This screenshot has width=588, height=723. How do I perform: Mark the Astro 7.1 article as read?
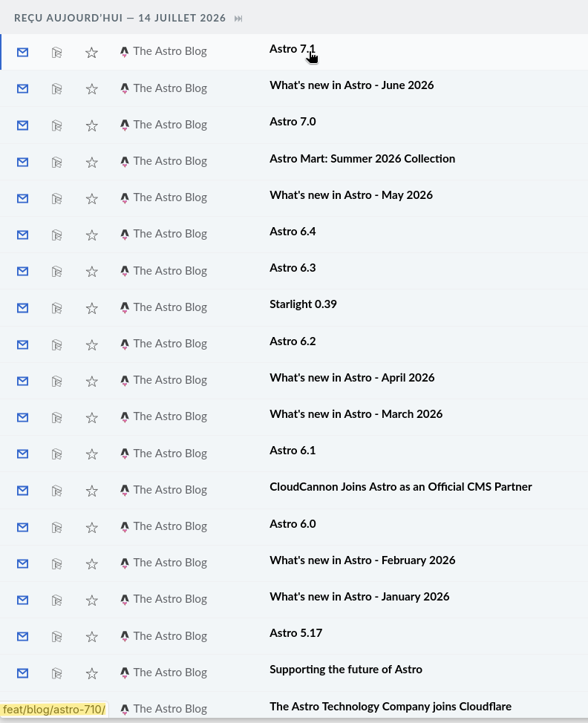[22, 52]
